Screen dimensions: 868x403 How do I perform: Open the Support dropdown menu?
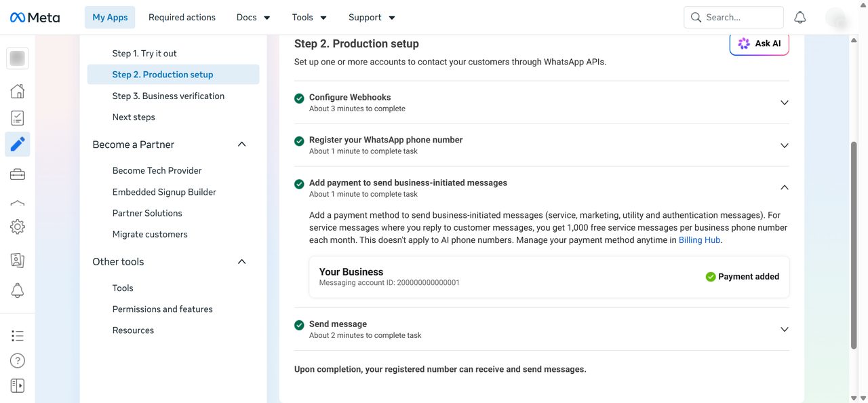click(x=372, y=18)
